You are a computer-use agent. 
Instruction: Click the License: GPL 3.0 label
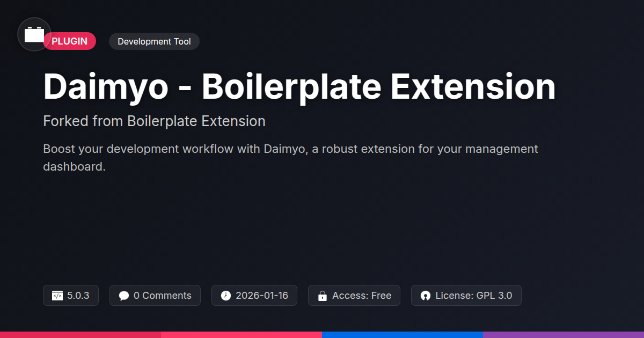click(473, 296)
